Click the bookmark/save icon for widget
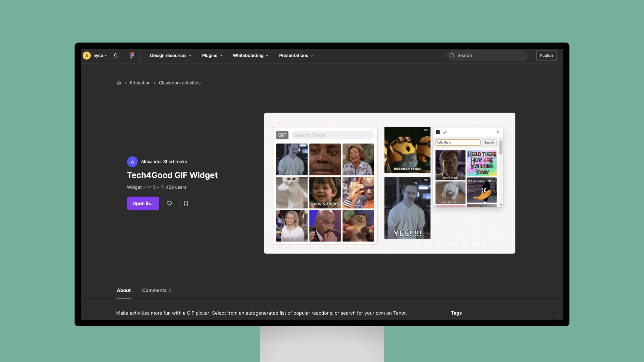644x362 pixels. pos(186,203)
